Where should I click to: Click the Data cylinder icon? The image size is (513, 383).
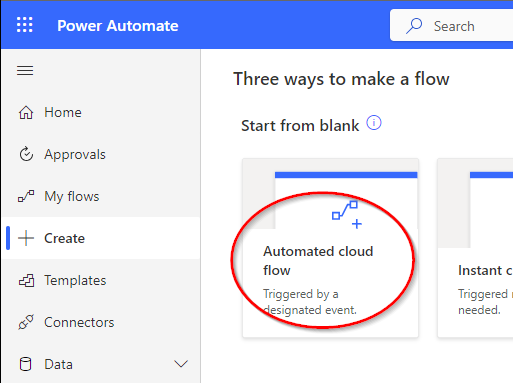click(x=26, y=364)
